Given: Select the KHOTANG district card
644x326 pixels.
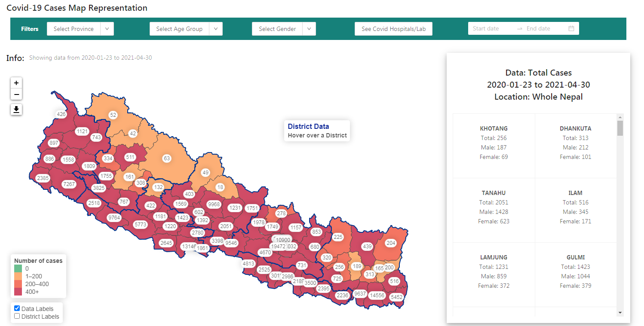Looking at the screenshot, I should point(494,146).
